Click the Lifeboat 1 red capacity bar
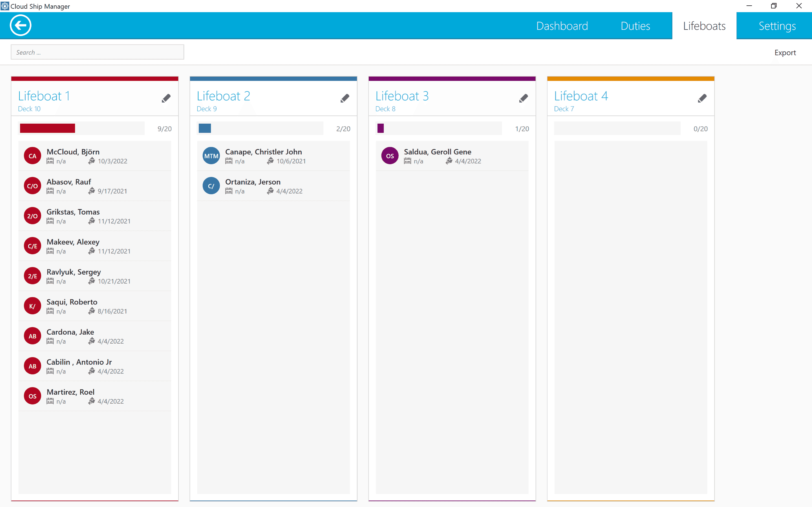The image size is (812, 507). [x=47, y=128]
